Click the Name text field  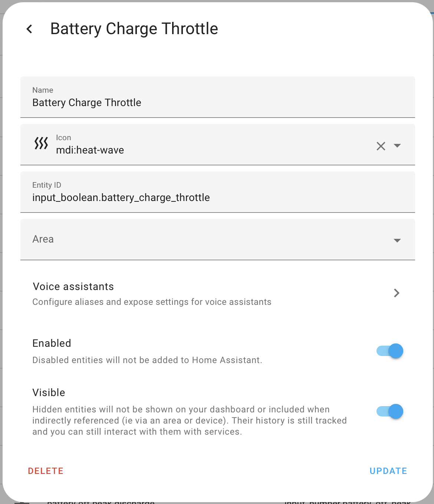click(217, 102)
